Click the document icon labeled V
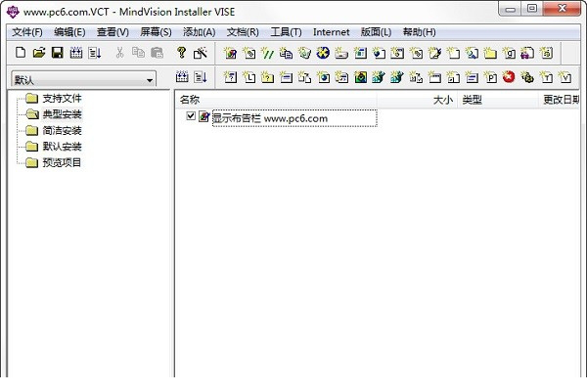The image size is (587, 392). (564, 77)
